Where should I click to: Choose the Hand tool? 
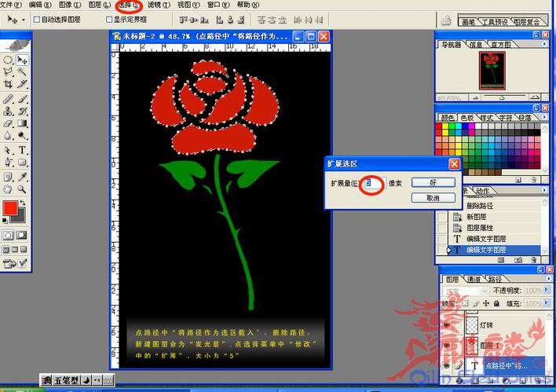click(8, 189)
